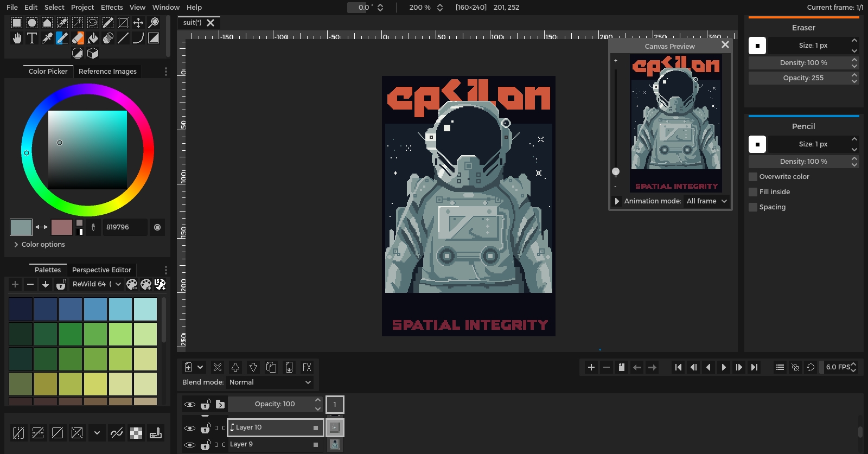Enable the Overwrite color checkbox
The image size is (868, 454).
pos(753,177)
